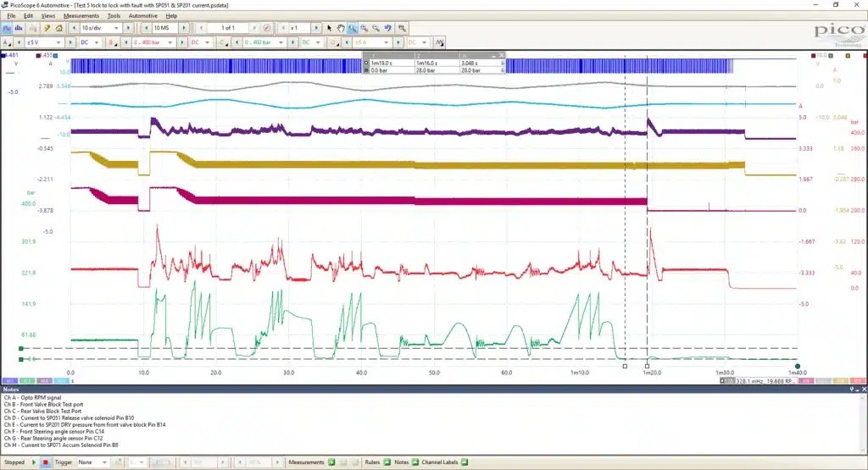Screen dimensions: 868x470
Task: Open the Automotive menu
Action: click(x=142, y=16)
